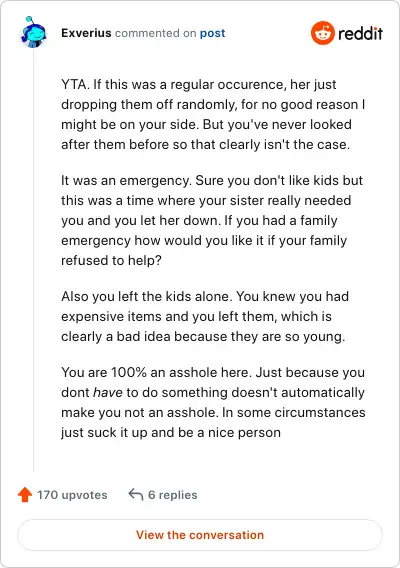Click the paragraph starting 'YTA. If this'

(x=213, y=114)
